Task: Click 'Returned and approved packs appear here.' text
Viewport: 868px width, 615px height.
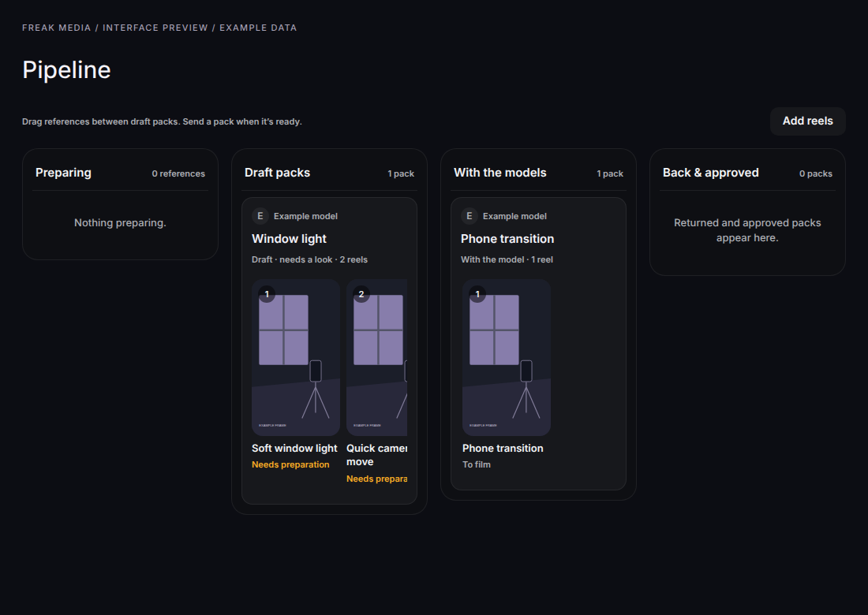Action: 747,230
